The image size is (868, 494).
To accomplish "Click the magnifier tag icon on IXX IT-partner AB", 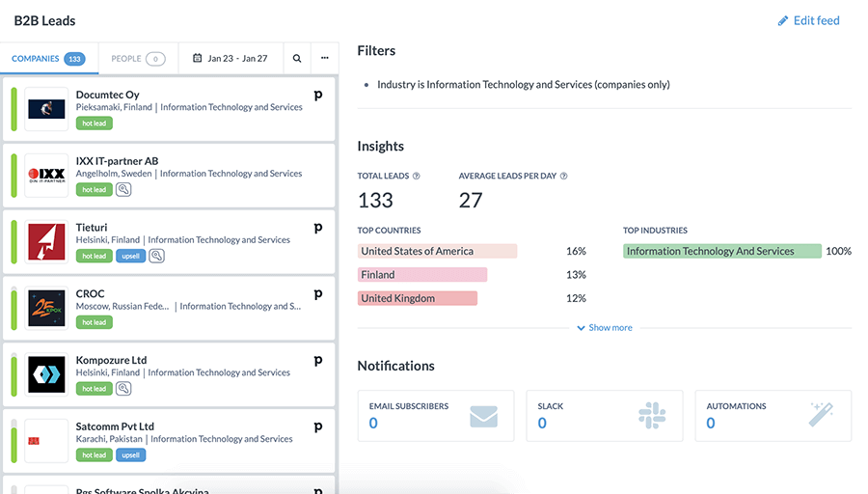I will (x=123, y=189).
